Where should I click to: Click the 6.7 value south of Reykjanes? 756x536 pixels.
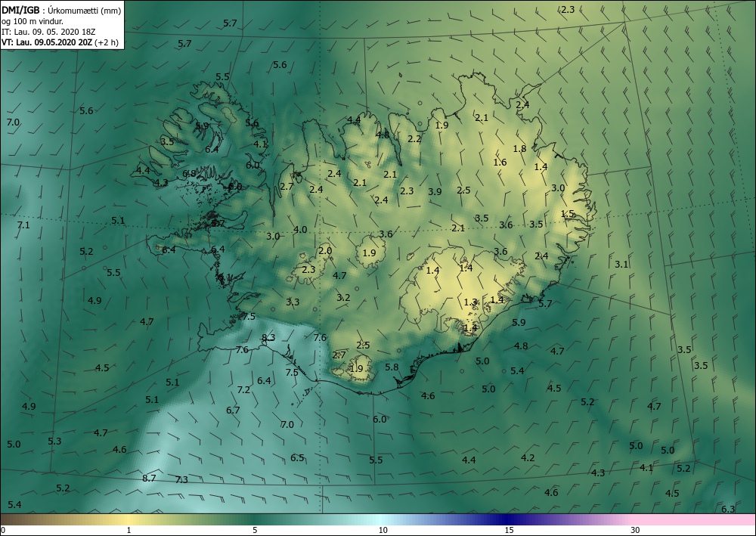point(233,411)
